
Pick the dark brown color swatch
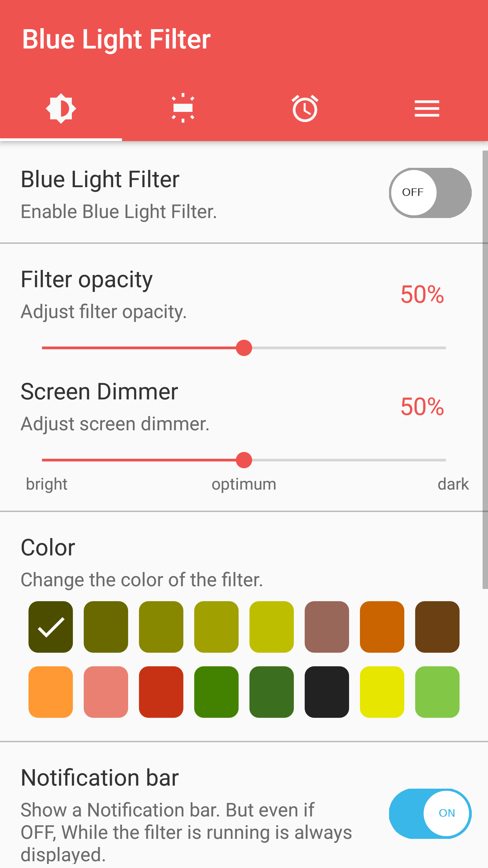click(437, 627)
